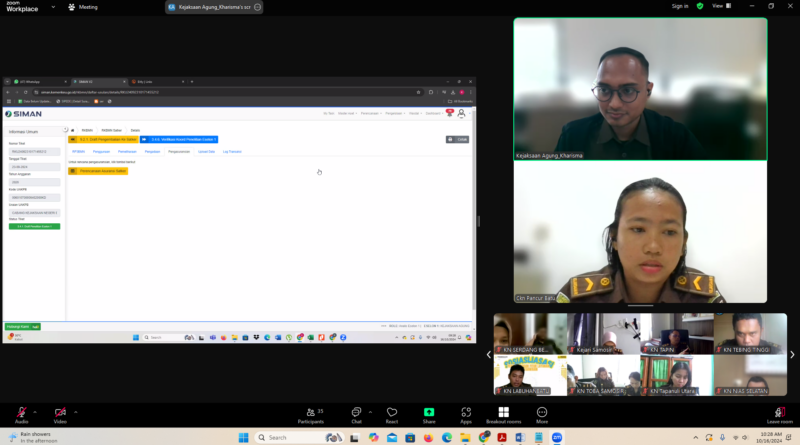Viewport: 800px width, 445px height.
Task: Open the Participants panel
Action: (x=312, y=414)
